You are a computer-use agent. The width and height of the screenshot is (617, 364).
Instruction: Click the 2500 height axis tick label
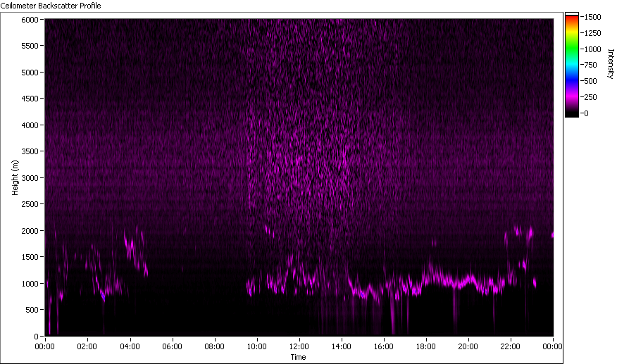click(x=30, y=204)
